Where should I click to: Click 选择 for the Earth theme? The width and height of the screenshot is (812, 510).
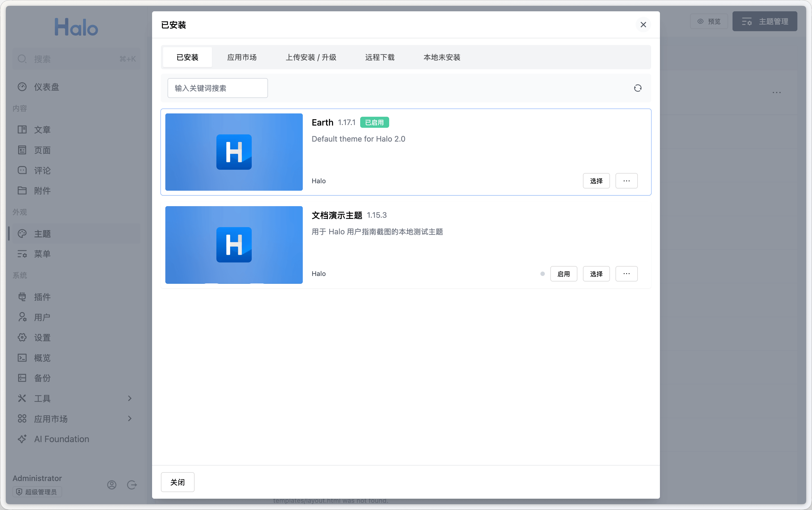596,181
